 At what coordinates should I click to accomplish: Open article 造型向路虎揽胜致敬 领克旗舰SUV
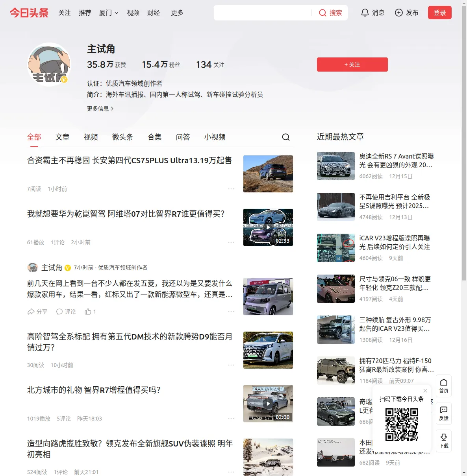[130, 449]
